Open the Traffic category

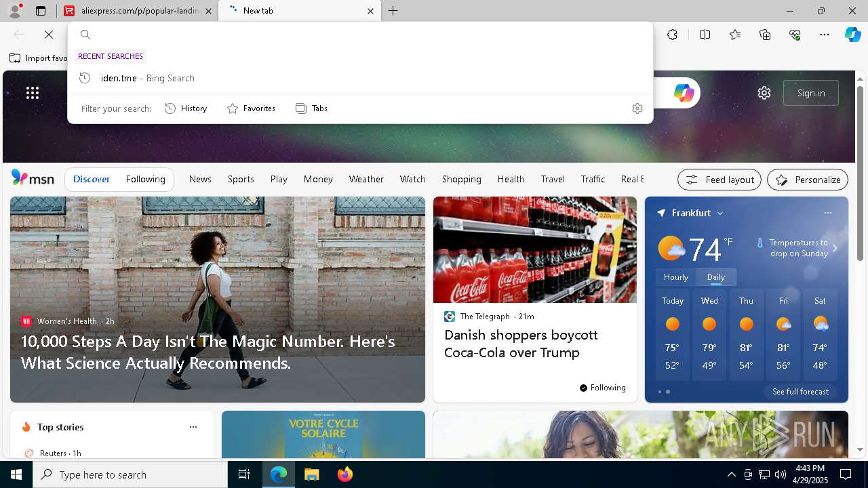(593, 179)
